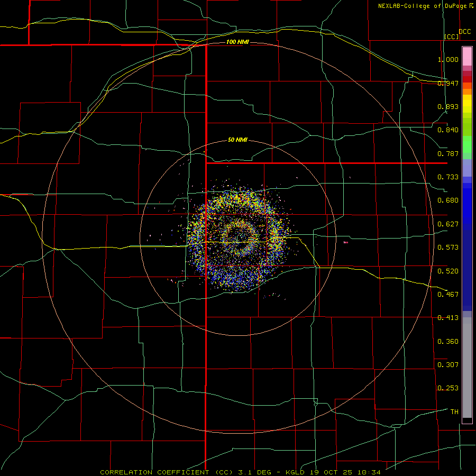Click the 0.947 legend value

(448, 83)
